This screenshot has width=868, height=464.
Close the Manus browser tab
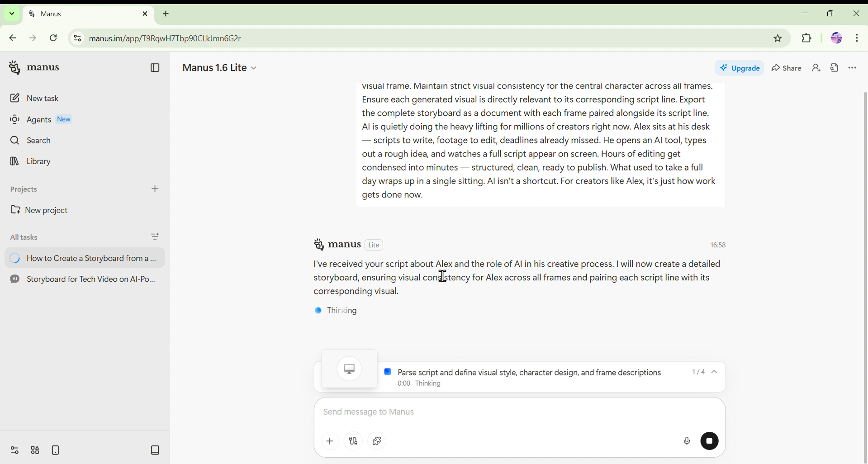point(145,14)
